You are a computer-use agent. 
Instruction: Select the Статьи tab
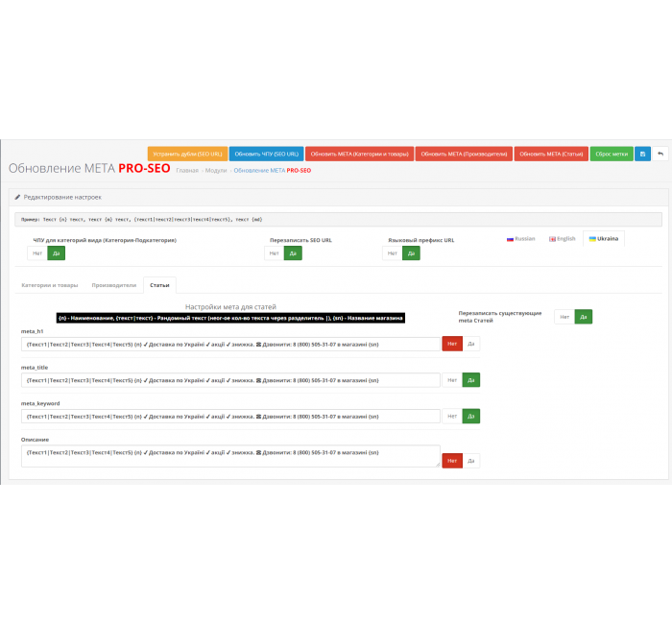pos(159,285)
